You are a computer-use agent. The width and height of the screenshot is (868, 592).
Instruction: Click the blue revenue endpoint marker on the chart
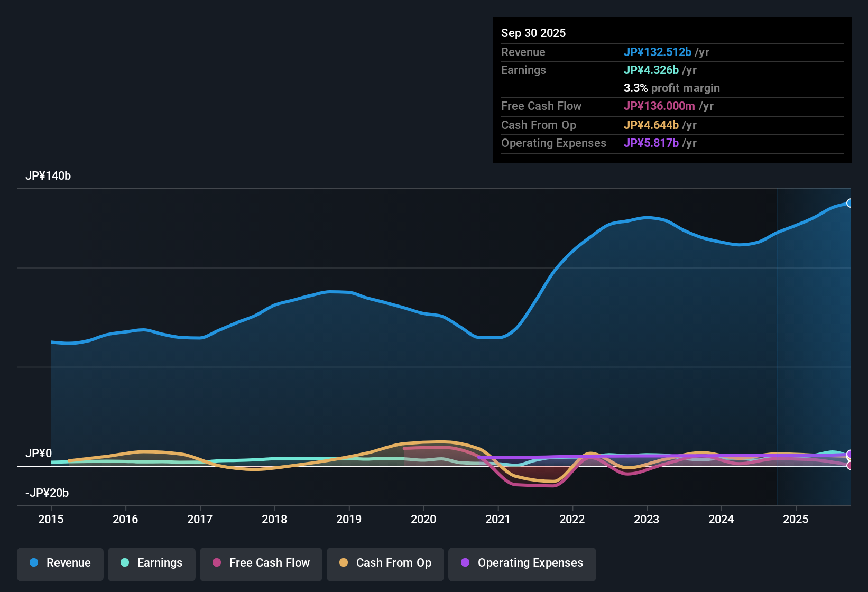(x=850, y=203)
